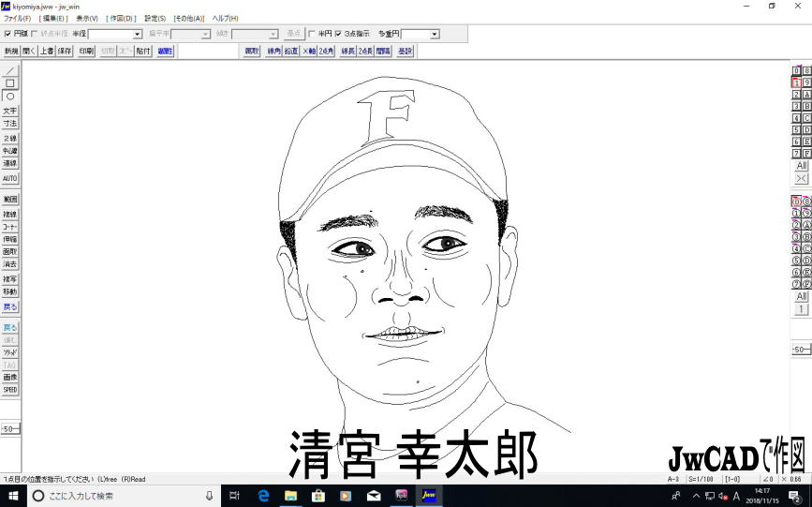Open Microsoft Edge from the taskbar
The width and height of the screenshot is (812, 507).
coord(263,496)
